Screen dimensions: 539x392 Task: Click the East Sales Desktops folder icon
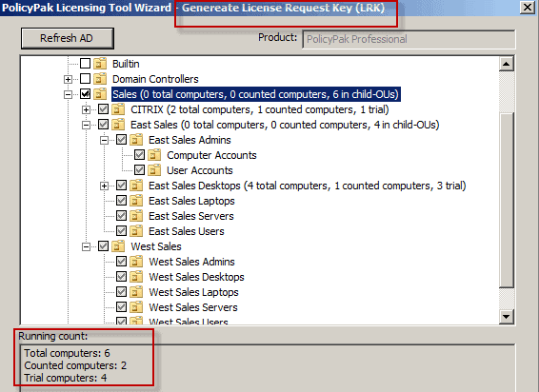coord(136,186)
